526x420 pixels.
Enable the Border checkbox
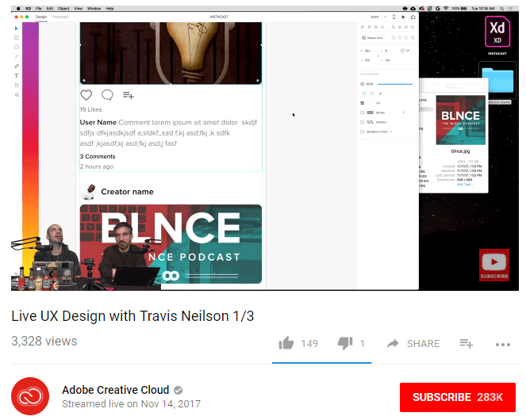click(x=363, y=113)
